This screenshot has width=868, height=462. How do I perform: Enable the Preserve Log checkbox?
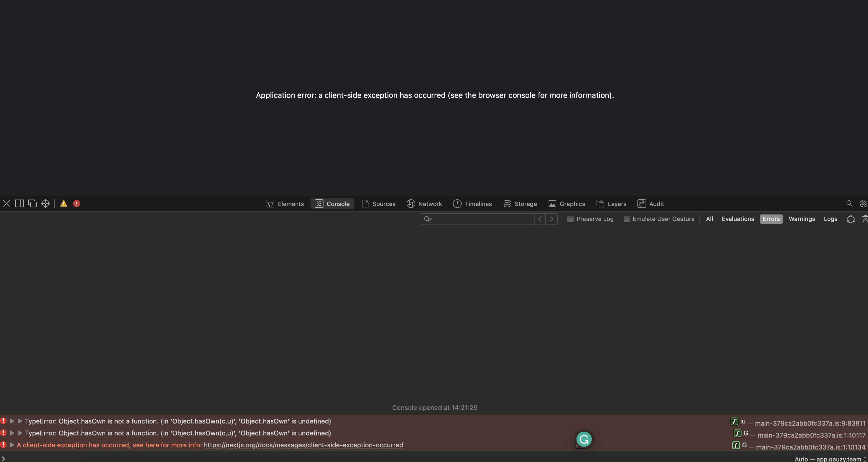click(x=571, y=219)
